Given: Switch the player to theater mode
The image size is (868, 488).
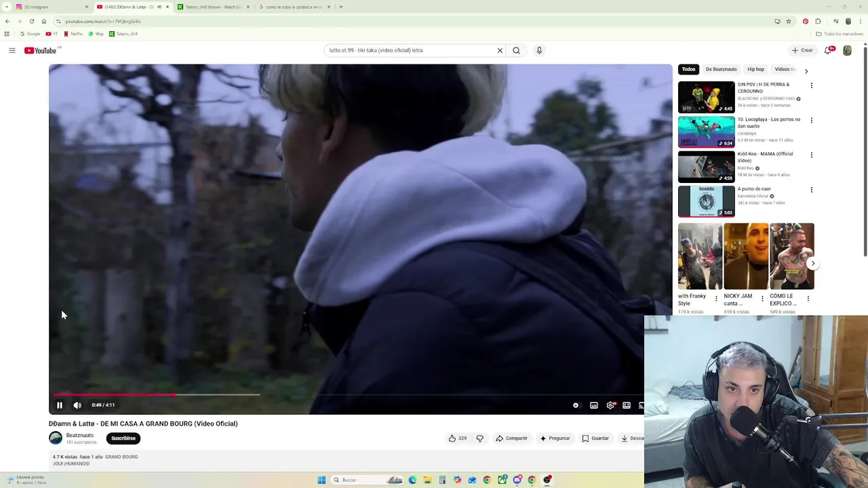Looking at the screenshot, I should (x=627, y=405).
